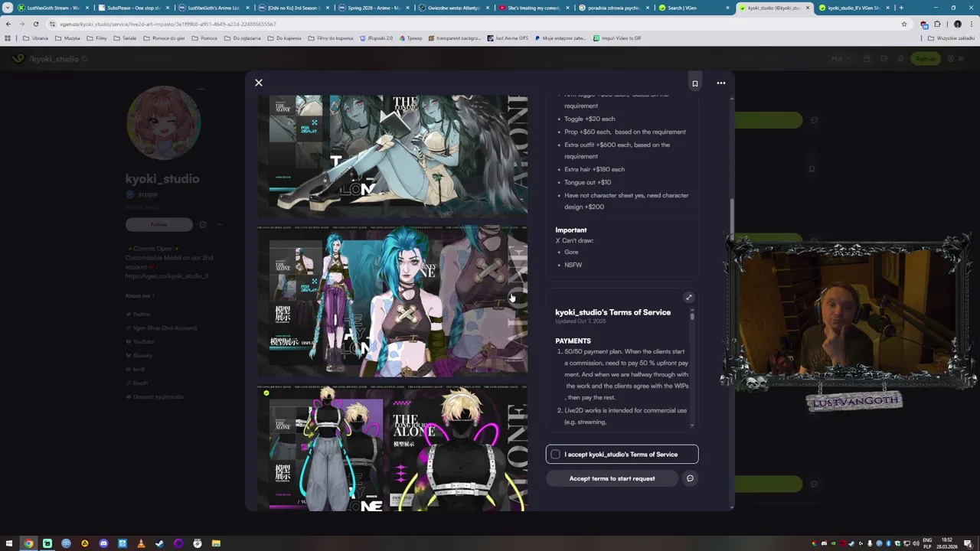Image resolution: width=980 pixels, height=551 pixels.
Task: Open the Imgur: Video to GIF bookmark
Action: pos(617,38)
